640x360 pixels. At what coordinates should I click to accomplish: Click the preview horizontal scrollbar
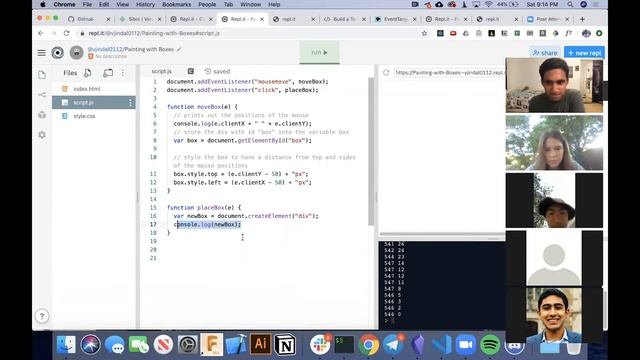point(442,234)
